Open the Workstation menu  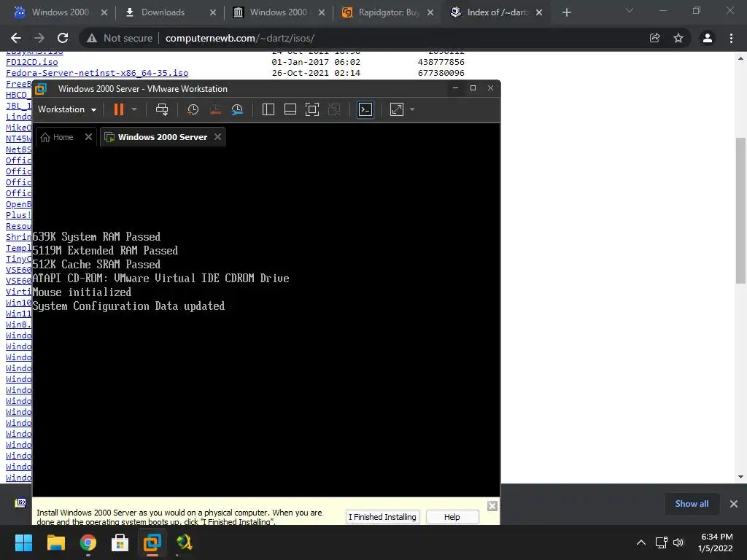[67, 109]
